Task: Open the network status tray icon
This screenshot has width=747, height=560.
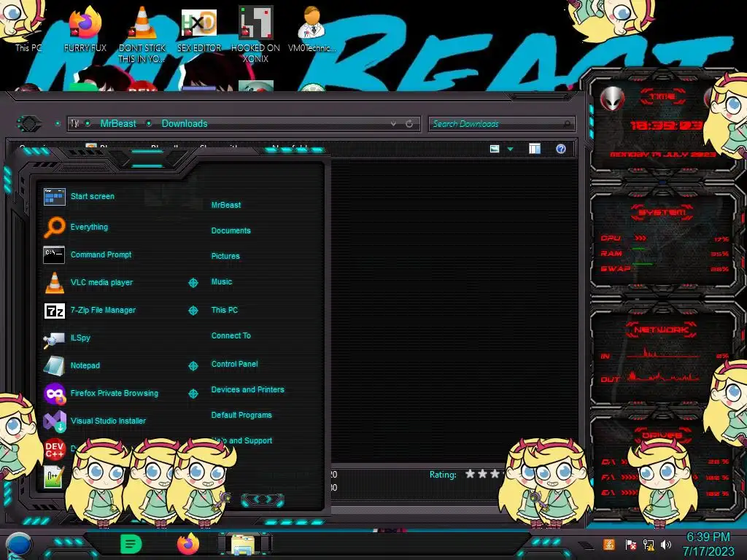Action: 649,545
